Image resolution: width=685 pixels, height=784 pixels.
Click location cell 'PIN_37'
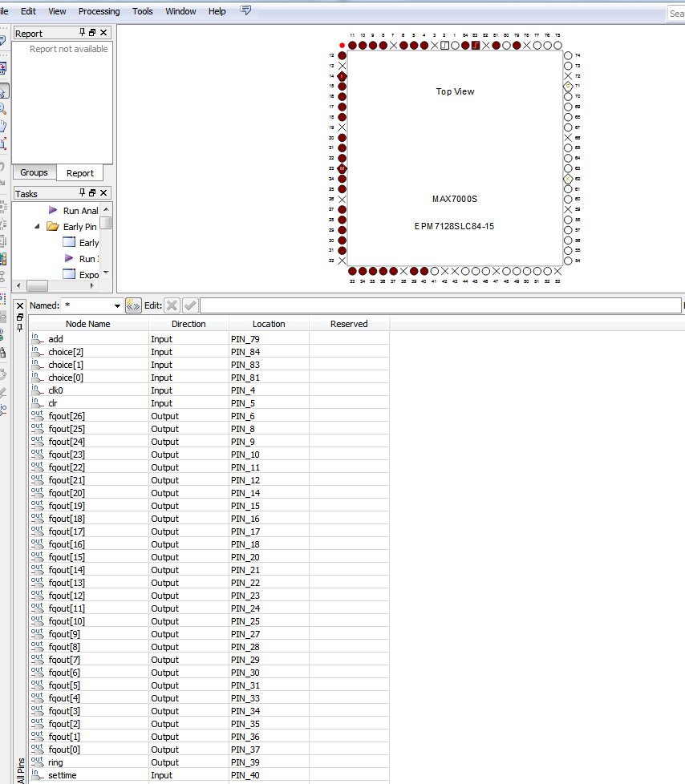point(270,750)
